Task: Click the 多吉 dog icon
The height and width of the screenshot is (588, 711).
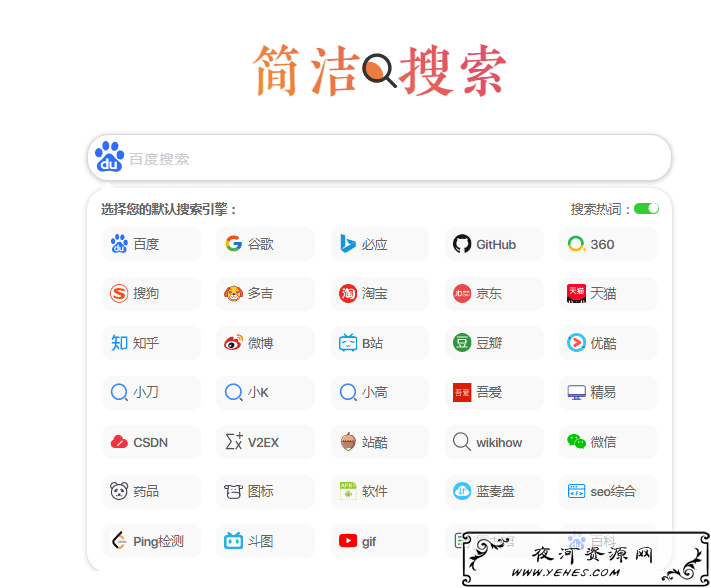Action: point(234,293)
